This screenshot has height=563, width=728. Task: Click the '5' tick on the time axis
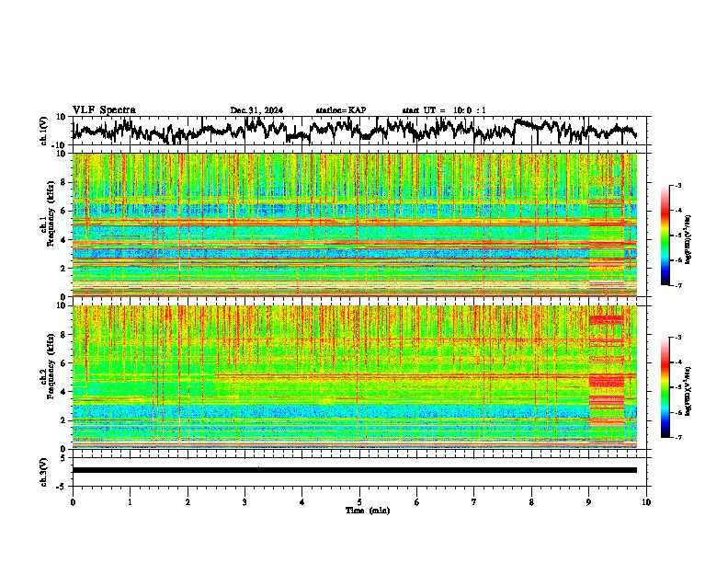coord(359,502)
